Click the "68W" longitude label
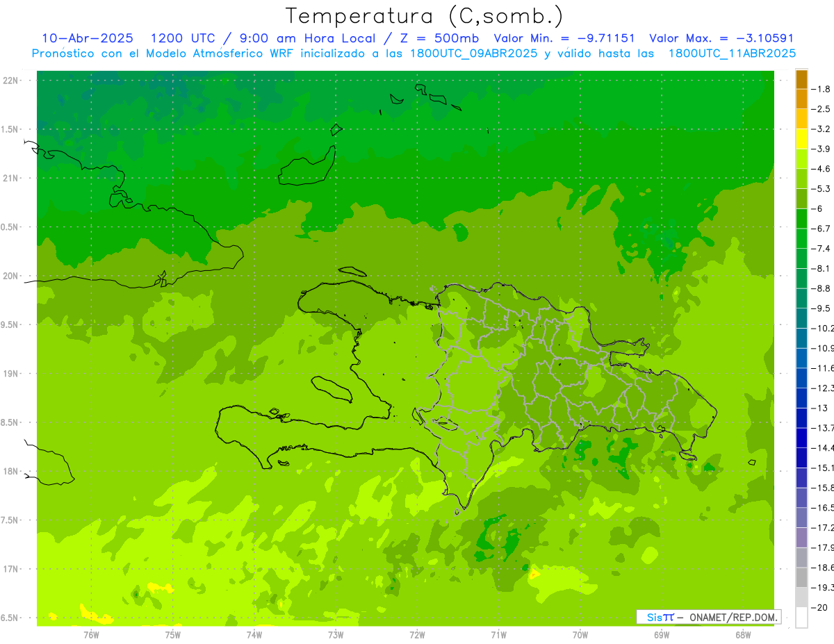834x644 pixels. click(743, 634)
